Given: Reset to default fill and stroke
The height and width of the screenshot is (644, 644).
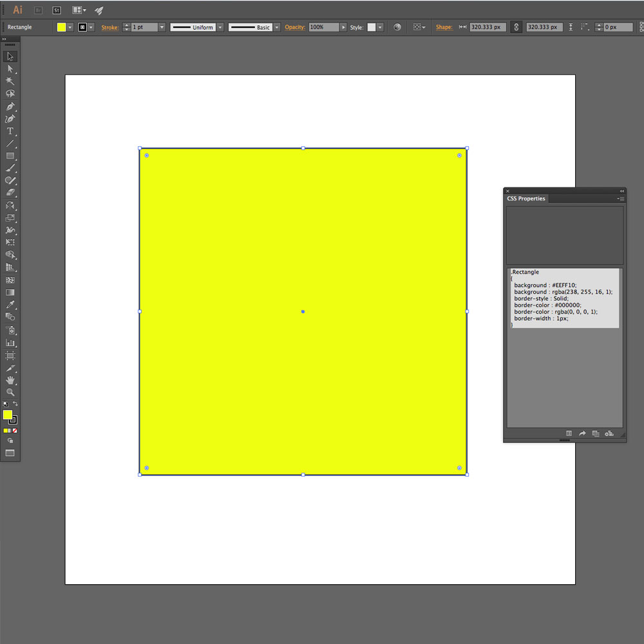Looking at the screenshot, I should pyautogui.click(x=6, y=404).
